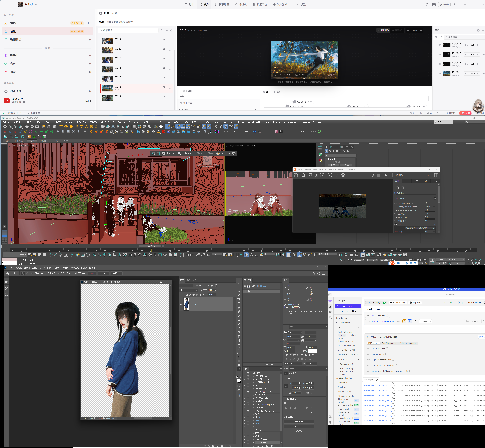Select the Brush tool in Photoshop toolbar

click(239, 316)
